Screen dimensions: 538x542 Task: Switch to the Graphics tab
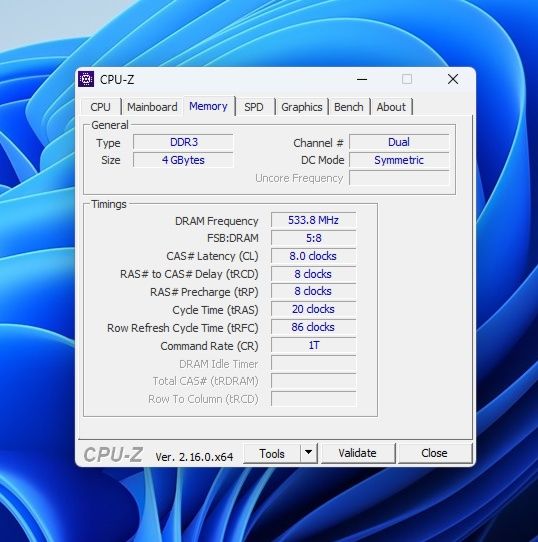302,107
